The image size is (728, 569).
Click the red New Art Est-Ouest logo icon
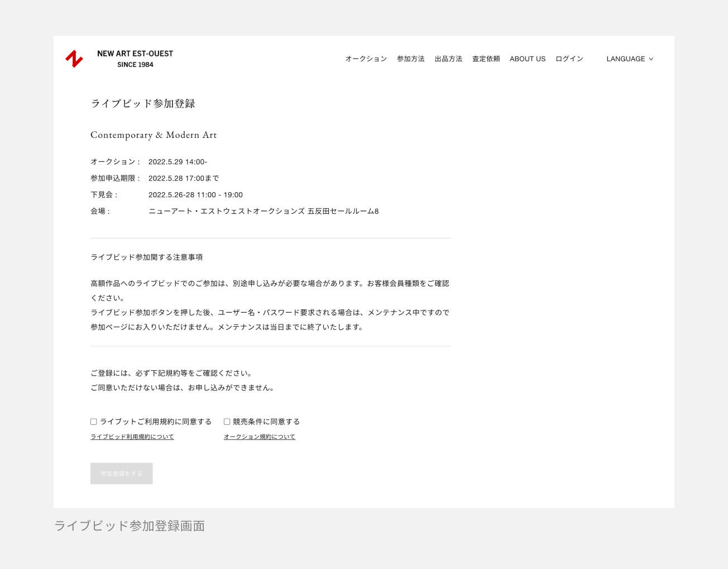(74, 59)
